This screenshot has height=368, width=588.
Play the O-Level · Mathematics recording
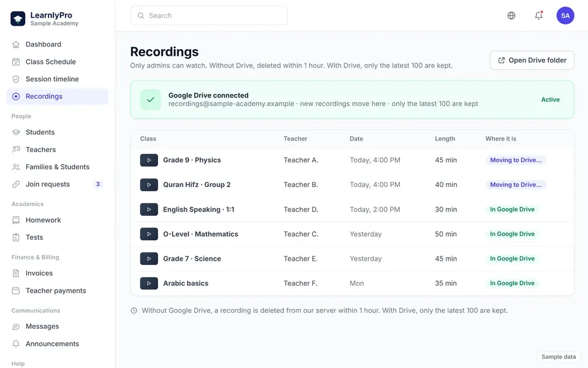tap(149, 234)
